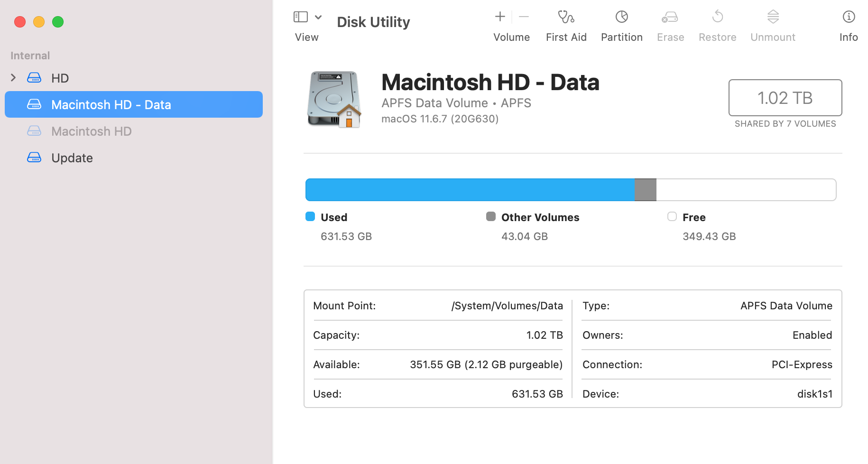Viewport: 868px width, 464px height.
Task: Delete volume using the minus button
Action: pyautogui.click(x=524, y=17)
